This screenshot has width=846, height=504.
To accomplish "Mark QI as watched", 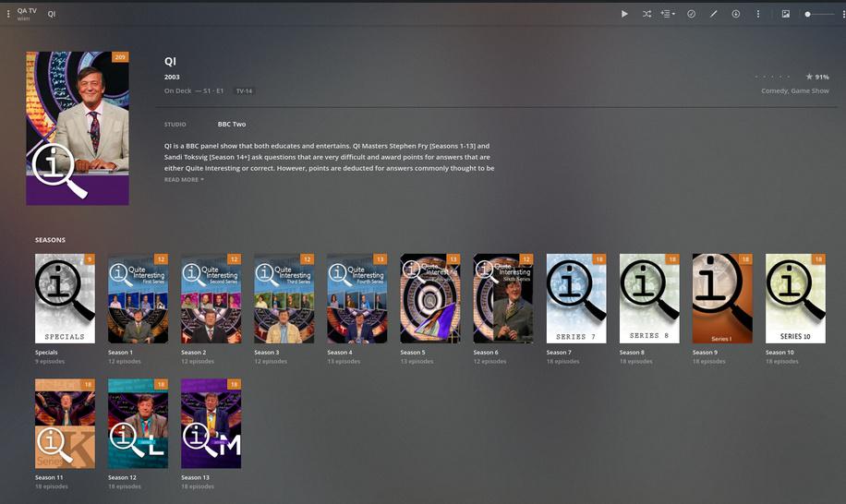I will pos(691,14).
